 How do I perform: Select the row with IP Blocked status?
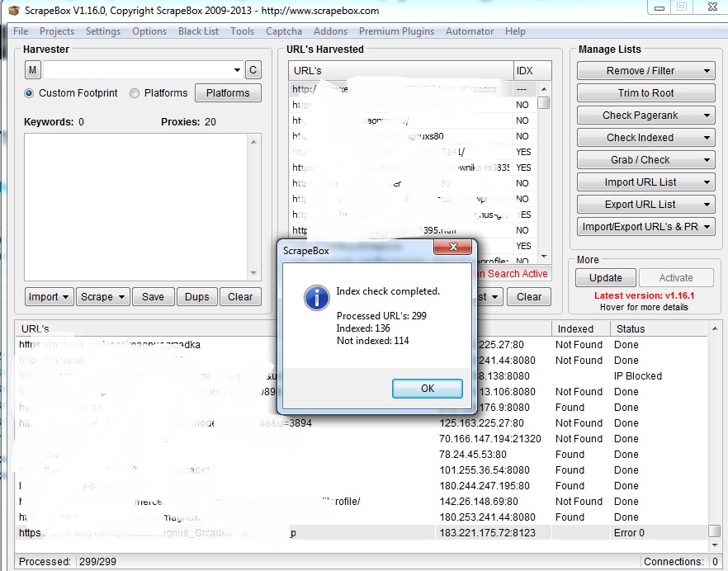pos(362,376)
